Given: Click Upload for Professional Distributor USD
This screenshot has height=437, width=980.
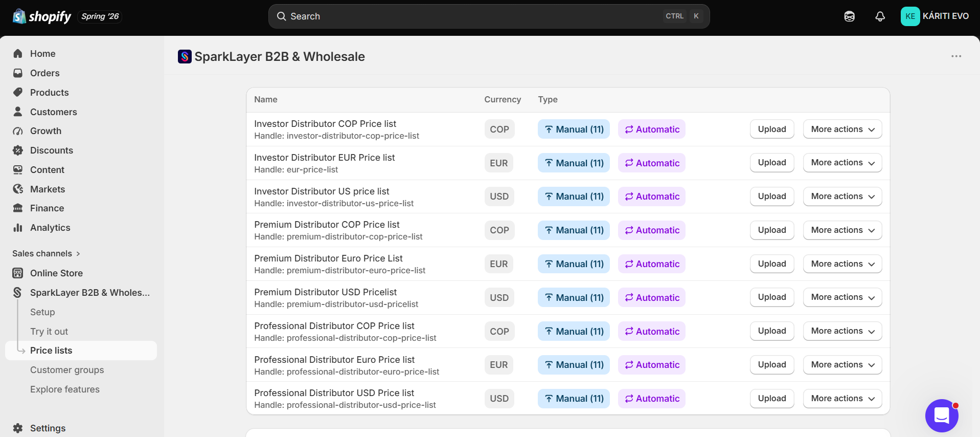Looking at the screenshot, I should (772, 399).
